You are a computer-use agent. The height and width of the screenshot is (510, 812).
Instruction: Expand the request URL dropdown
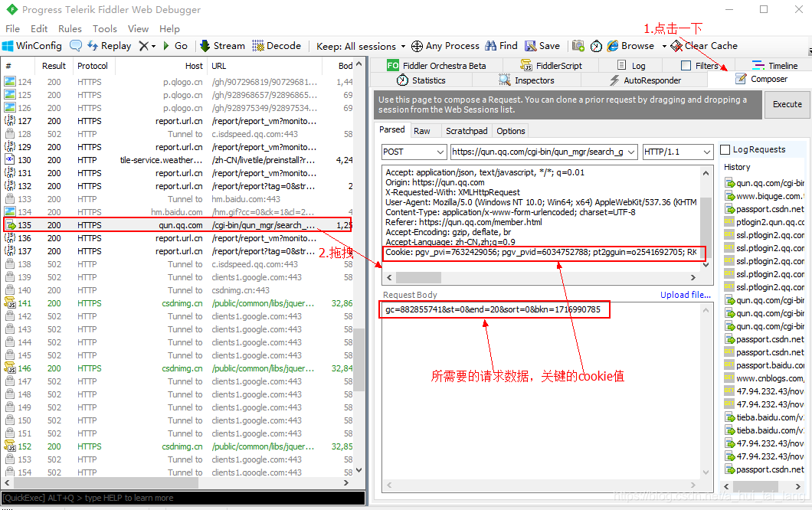[631, 152]
